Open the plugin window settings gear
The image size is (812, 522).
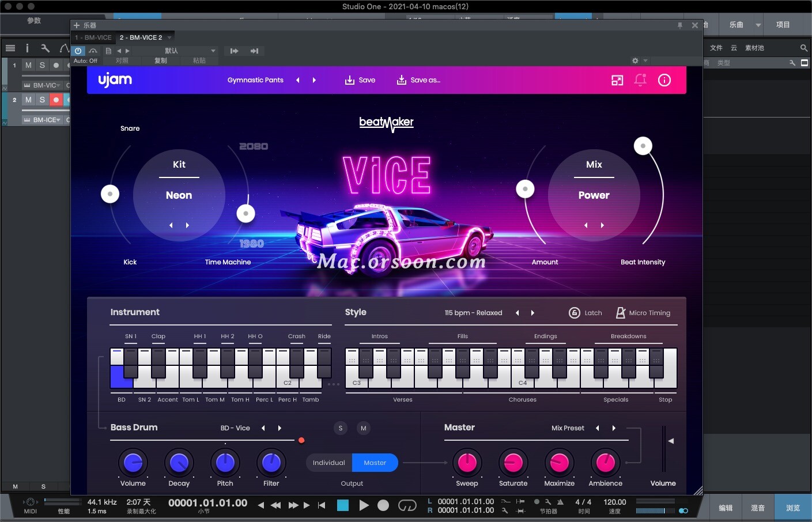pyautogui.click(x=635, y=60)
